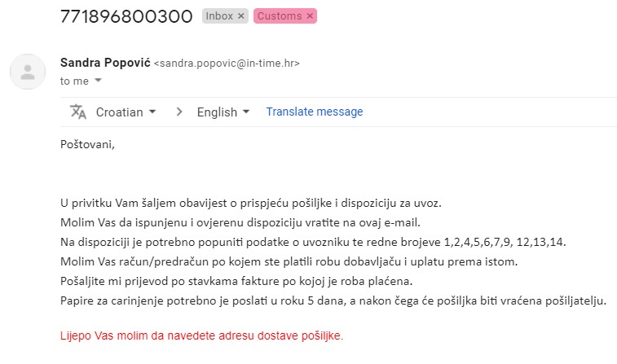Click the Inbox label chip
Viewport: 617px width, 364px height.
[218, 15]
